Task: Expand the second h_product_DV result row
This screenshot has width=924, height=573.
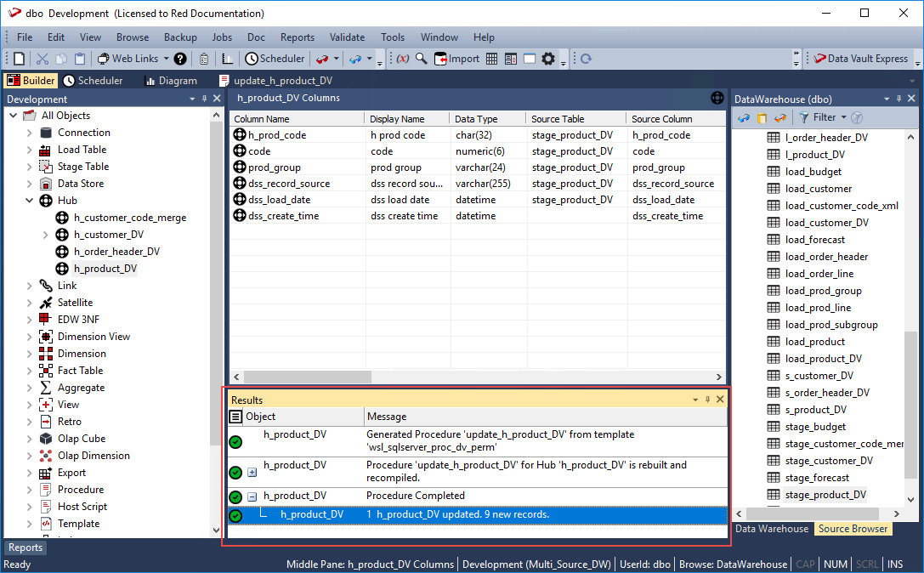Action: (252, 473)
